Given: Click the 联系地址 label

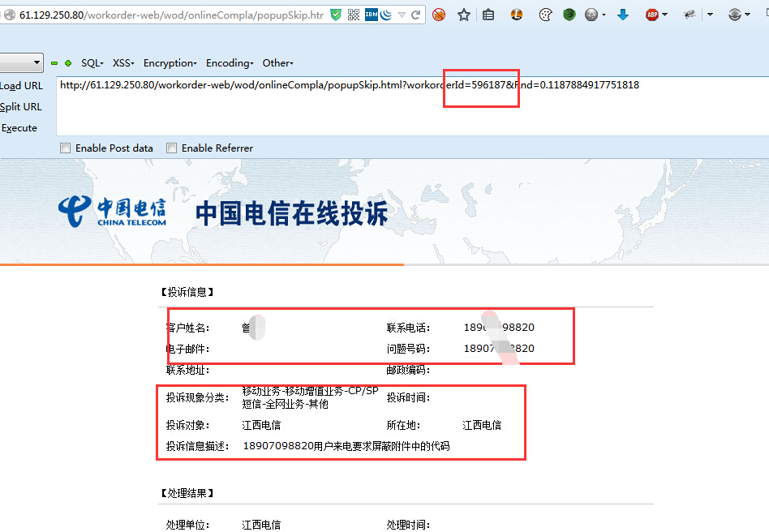Looking at the screenshot, I should (188, 370).
